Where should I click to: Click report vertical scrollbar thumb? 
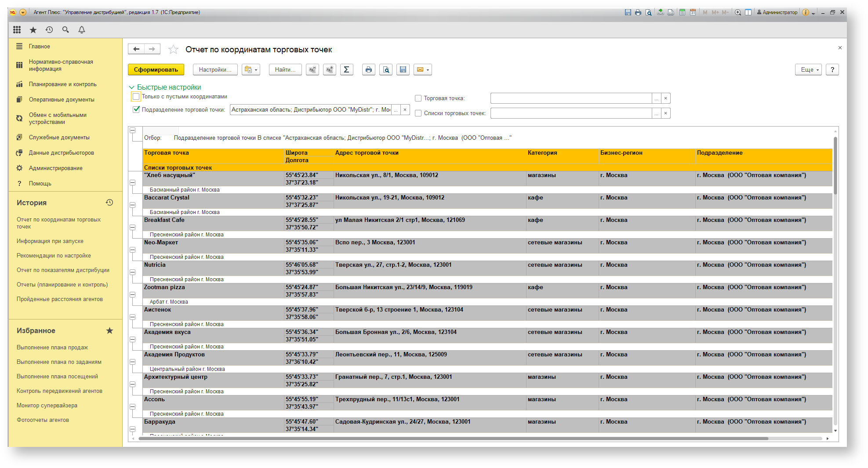pyautogui.click(x=835, y=165)
